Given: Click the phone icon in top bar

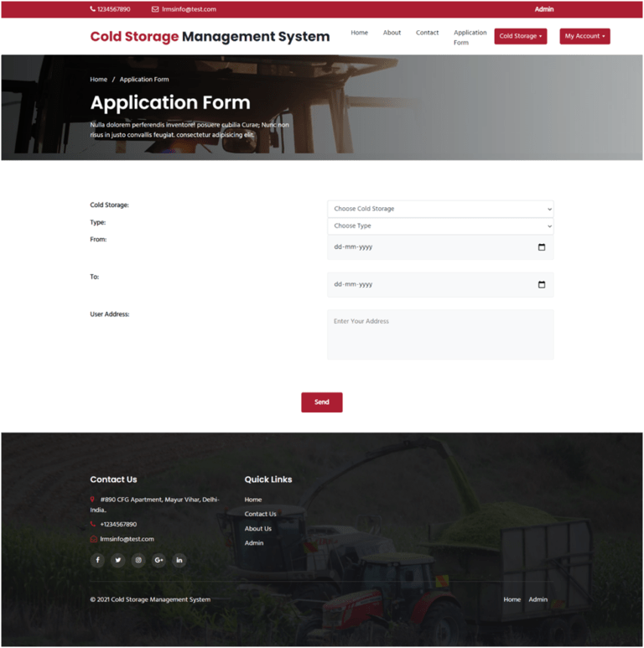Looking at the screenshot, I should [x=92, y=9].
